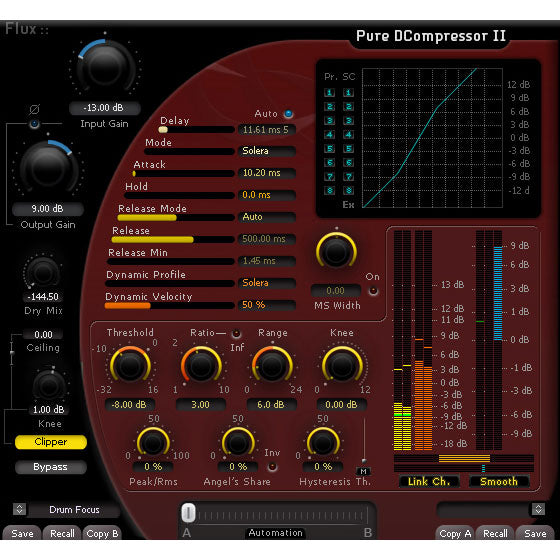Screen dimensions: 560x560
Task: Open preset A selector arrows beside Drum Focus
Action: coord(20,509)
